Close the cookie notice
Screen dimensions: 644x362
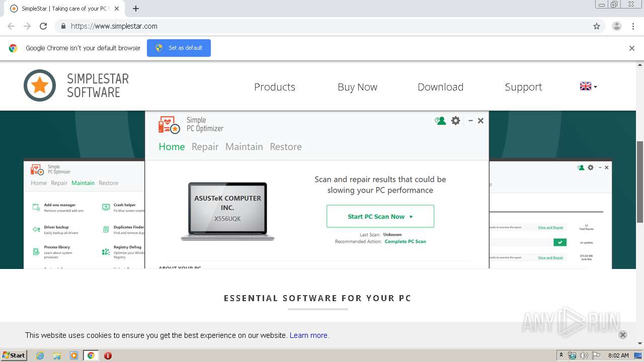pyautogui.click(x=623, y=335)
